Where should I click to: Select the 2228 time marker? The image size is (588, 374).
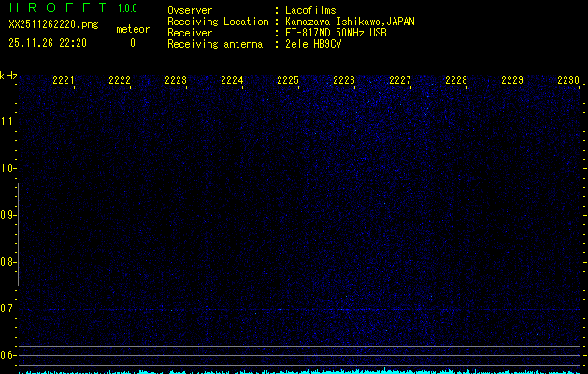coord(456,81)
